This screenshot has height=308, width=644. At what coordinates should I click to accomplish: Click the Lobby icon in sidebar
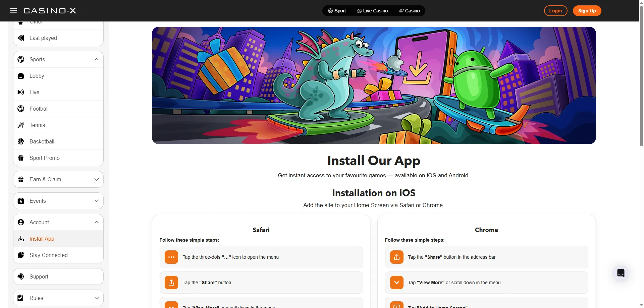point(21,76)
